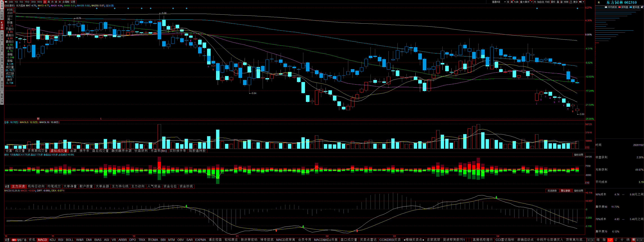Toggle the 复权 price adjustment button
The height and width of the screenshot is (242, 644).
pyautogui.click(x=553, y=2)
